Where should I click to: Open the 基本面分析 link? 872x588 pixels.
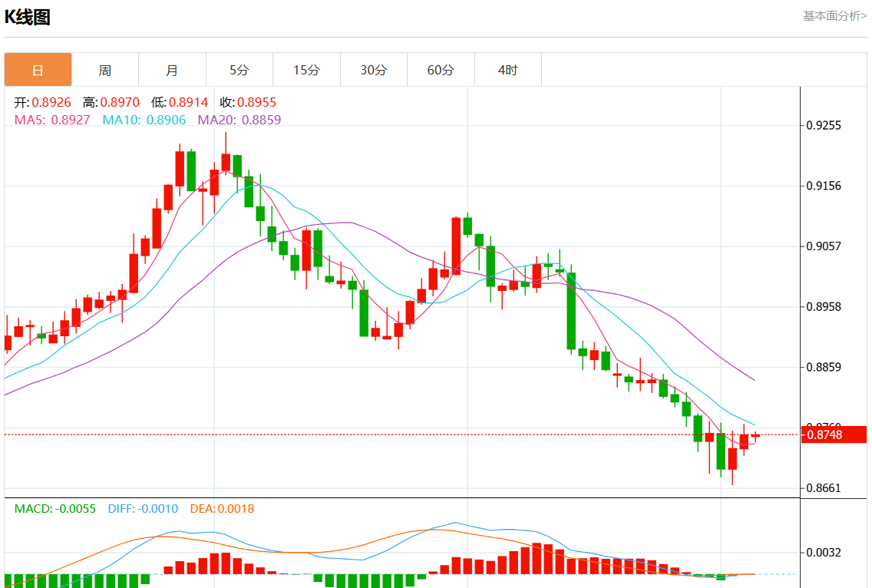point(834,16)
